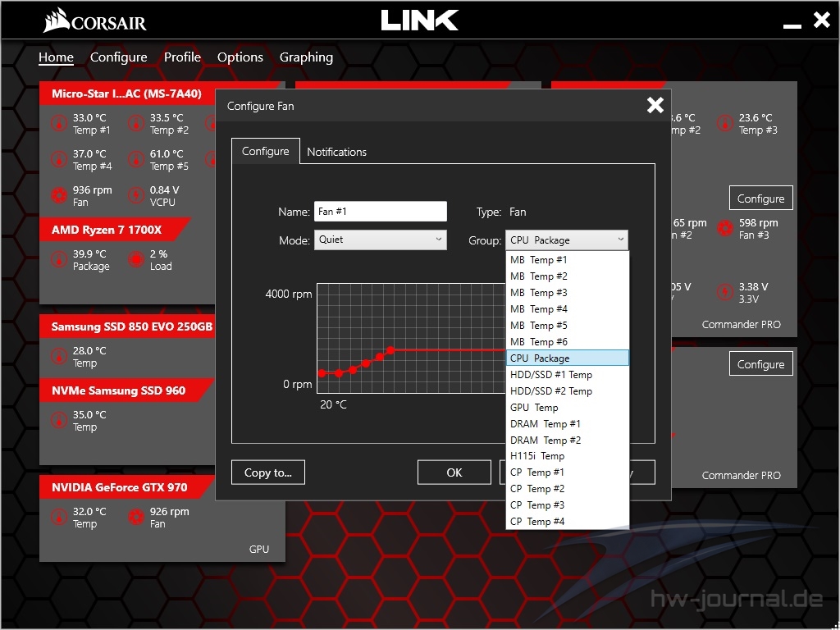Open the Mode dropdown set to Quiet
Image resolution: width=840 pixels, height=630 pixels.
click(x=380, y=240)
